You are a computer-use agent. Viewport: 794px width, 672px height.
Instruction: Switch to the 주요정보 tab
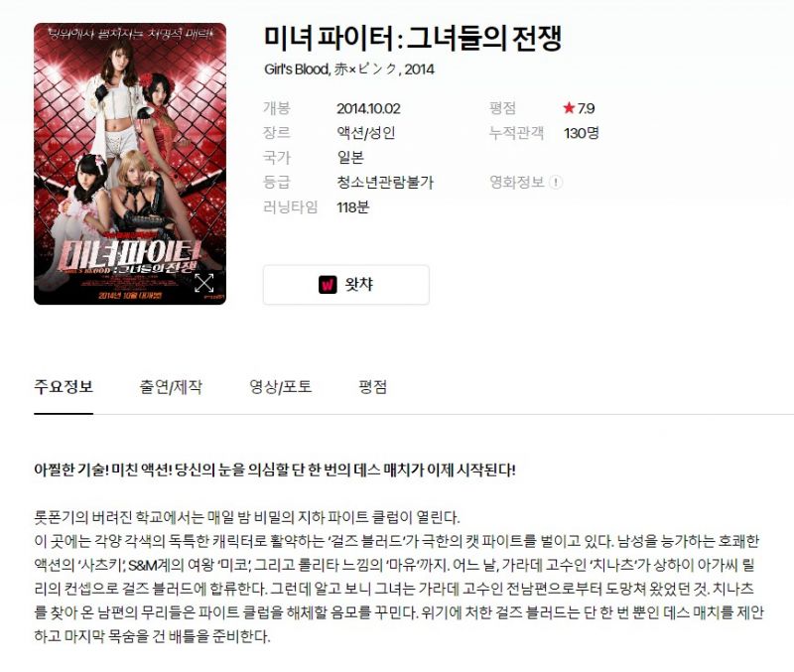64,387
